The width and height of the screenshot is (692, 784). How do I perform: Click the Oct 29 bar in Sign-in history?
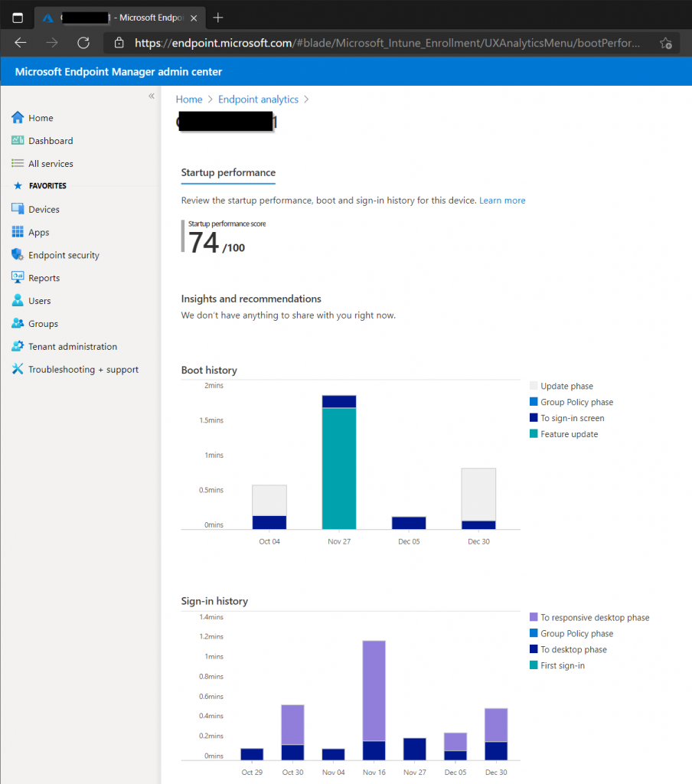click(x=252, y=754)
